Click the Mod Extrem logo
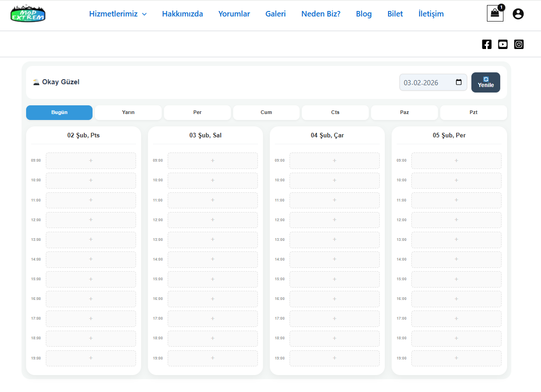The image size is (541, 392). tap(28, 14)
